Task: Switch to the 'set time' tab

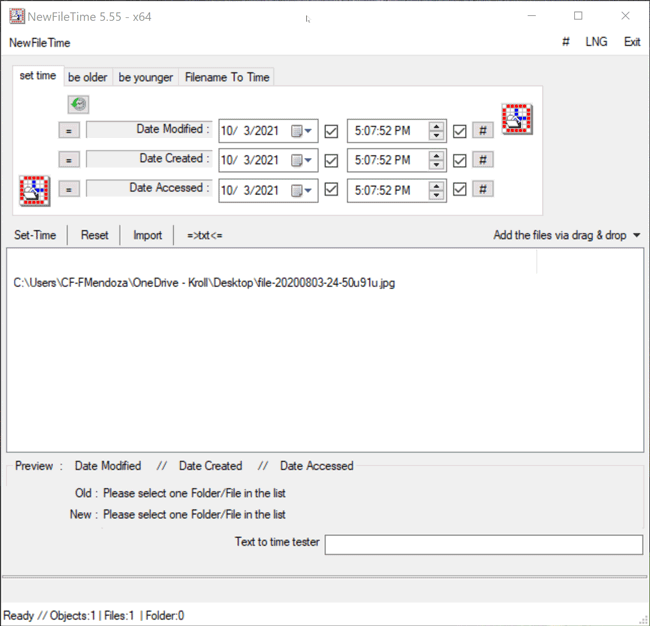Action: pos(38,75)
